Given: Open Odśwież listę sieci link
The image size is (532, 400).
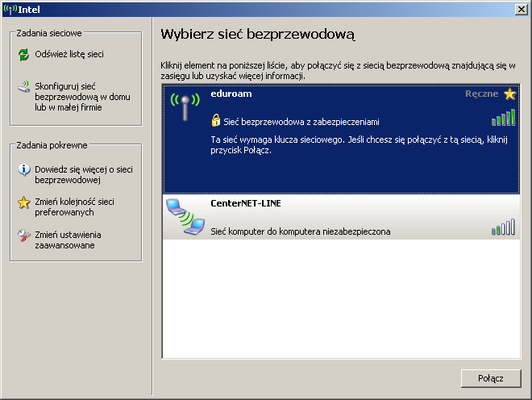Looking at the screenshot, I should pyautogui.click(x=69, y=55).
